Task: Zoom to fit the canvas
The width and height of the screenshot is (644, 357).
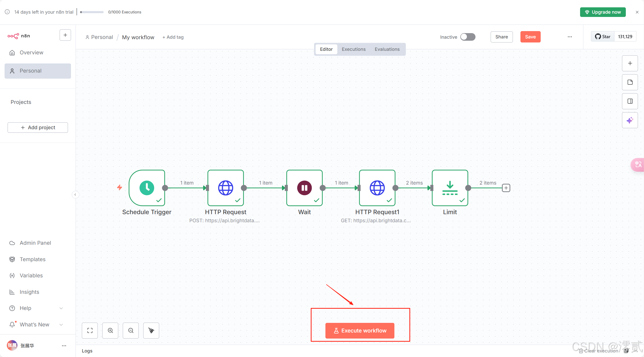Action: pyautogui.click(x=90, y=330)
